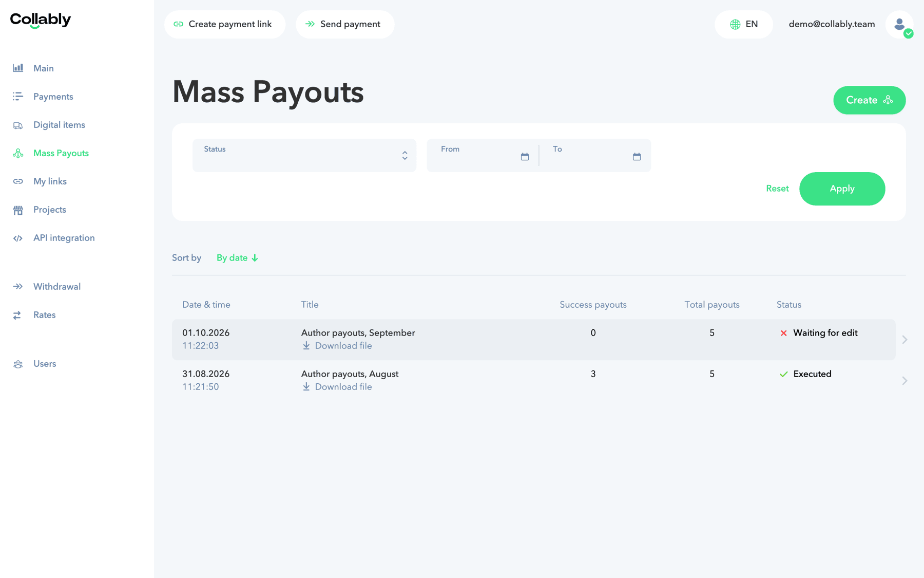Click the To date input field

[595, 155]
